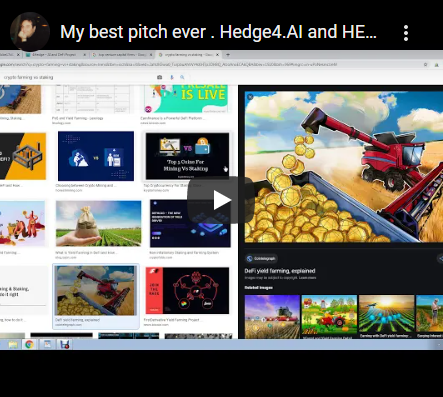This screenshot has height=397, width=443.
Task: Open the channel avatar at top left
Action: [30, 32]
